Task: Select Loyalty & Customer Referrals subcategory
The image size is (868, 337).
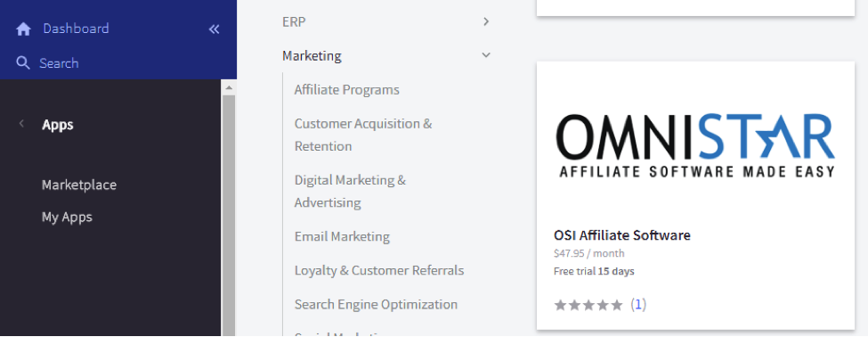Action: tap(379, 270)
